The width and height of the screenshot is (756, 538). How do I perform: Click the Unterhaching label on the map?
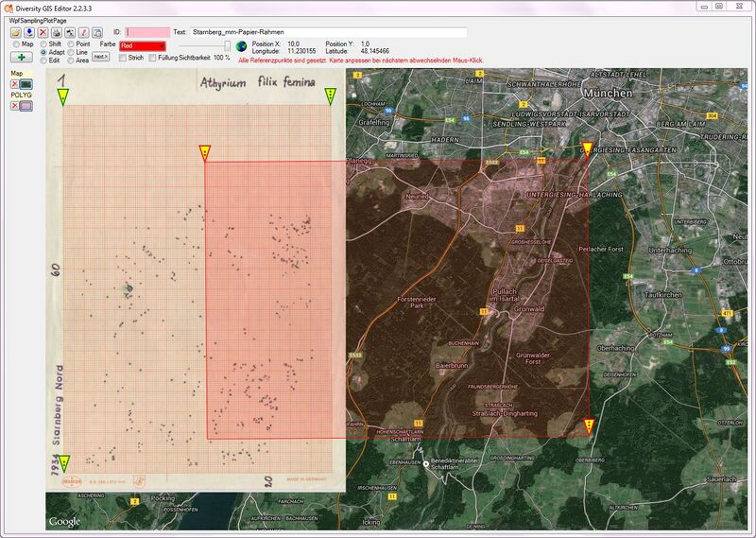(670, 251)
